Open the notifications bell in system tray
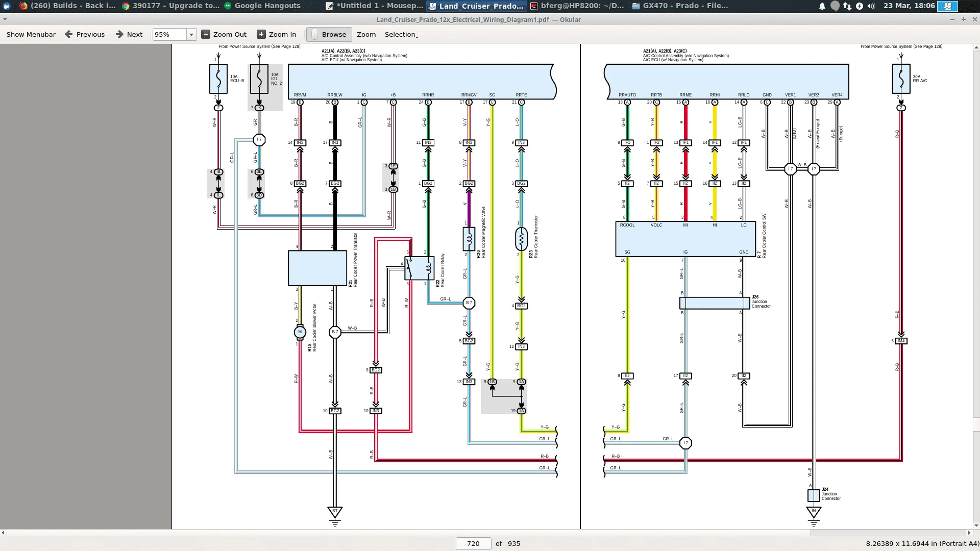 point(822,6)
